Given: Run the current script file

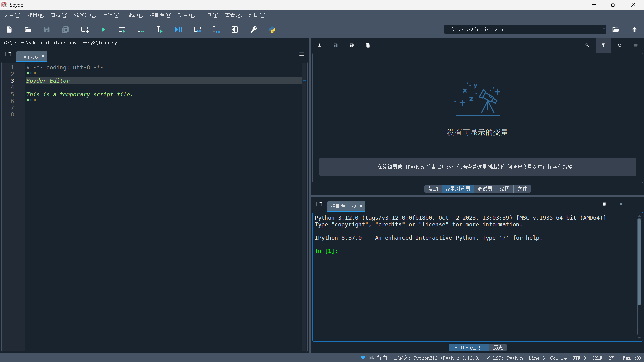Looking at the screenshot, I should pyautogui.click(x=103, y=29).
